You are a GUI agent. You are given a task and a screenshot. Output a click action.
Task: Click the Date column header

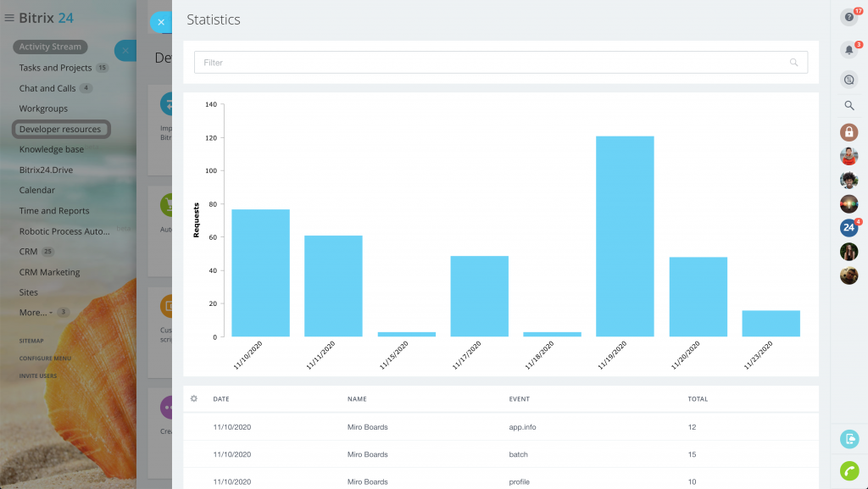point(221,398)
